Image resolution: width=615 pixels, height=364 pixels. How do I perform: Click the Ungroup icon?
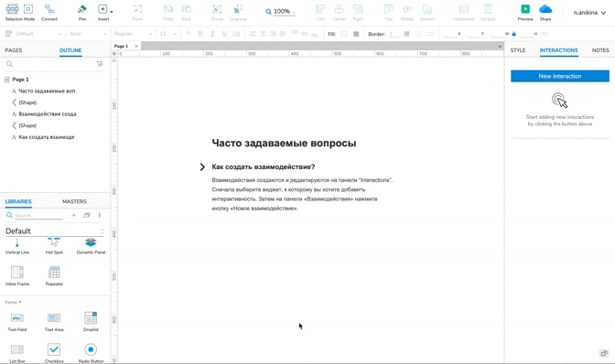238,9
